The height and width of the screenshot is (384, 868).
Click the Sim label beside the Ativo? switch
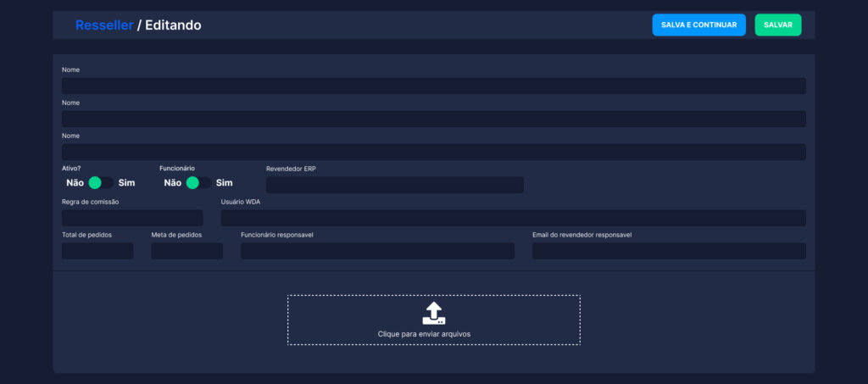tap(126, 183)
